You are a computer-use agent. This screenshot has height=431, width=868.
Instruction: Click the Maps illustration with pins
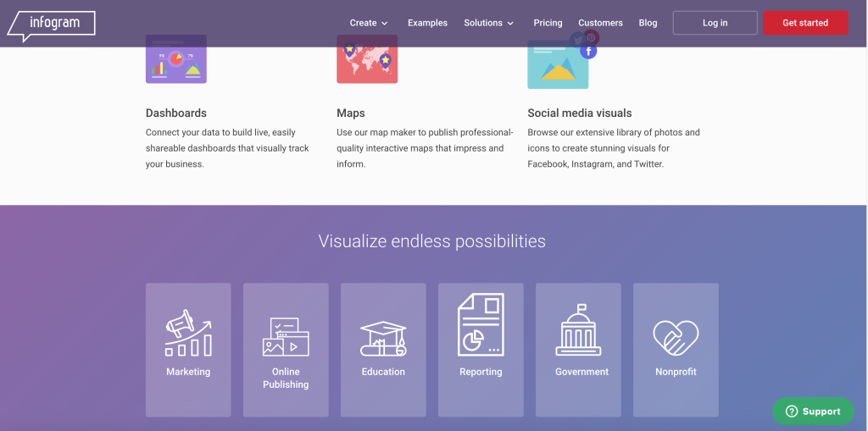[367, 59]
